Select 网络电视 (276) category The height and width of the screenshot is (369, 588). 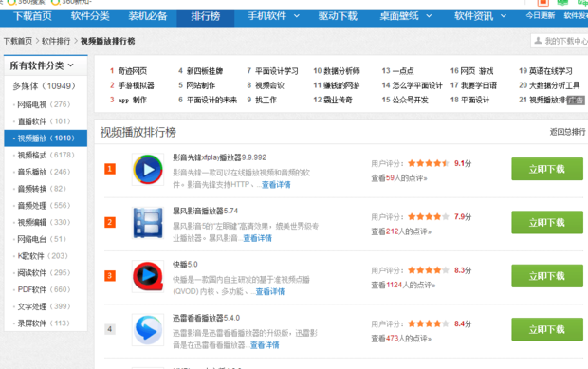point(44,104)
